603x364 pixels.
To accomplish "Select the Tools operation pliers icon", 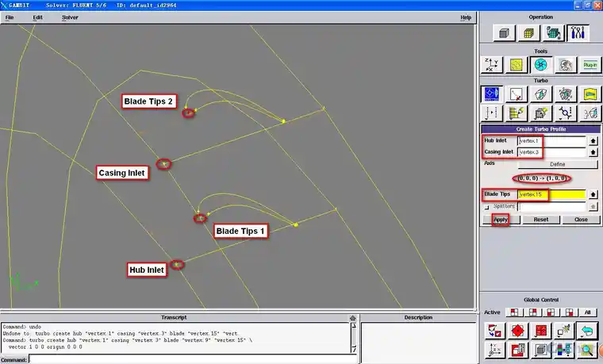I will pos(578,33).
